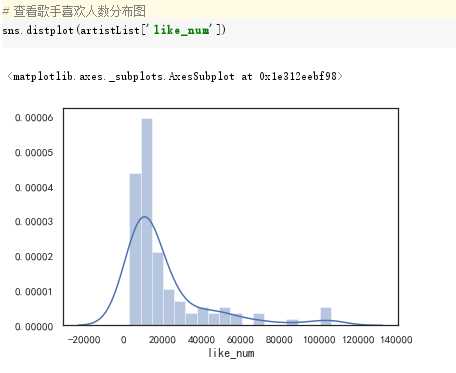Click the x-axis tick 140000
Viewport: 456px width, 373px height.
[x=396, y=340]
